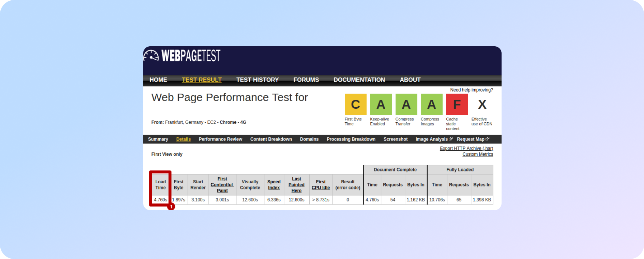Open the Content Breakdown tab

[x=271, y=139]
